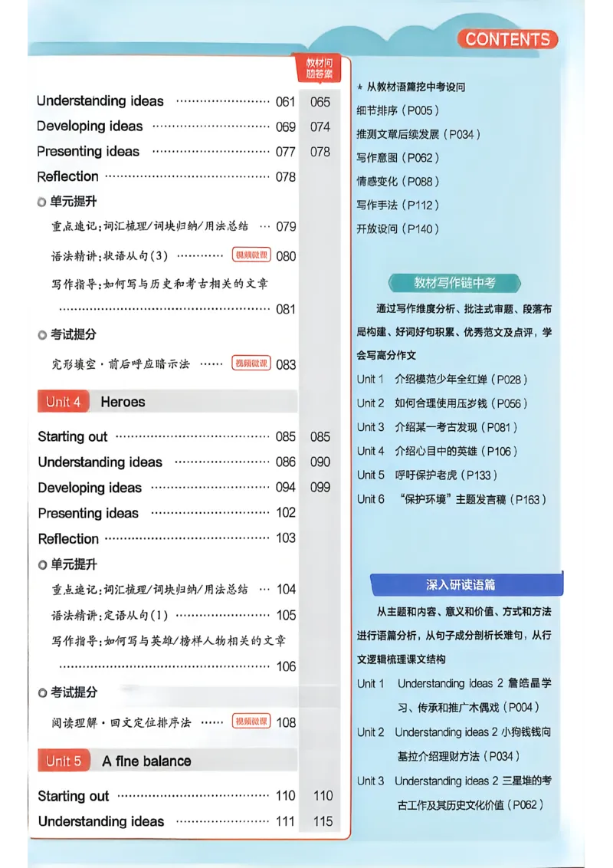Viewport: 613px width, 868px height.
Task: Open Developing ideas entry at page 069
Action: (x=166, y=127)
